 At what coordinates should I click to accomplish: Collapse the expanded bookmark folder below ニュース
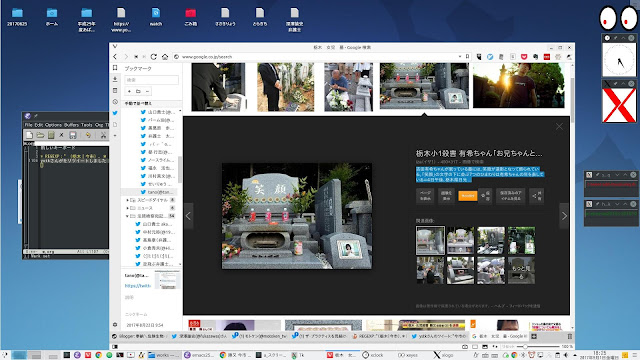coord(127,216)
